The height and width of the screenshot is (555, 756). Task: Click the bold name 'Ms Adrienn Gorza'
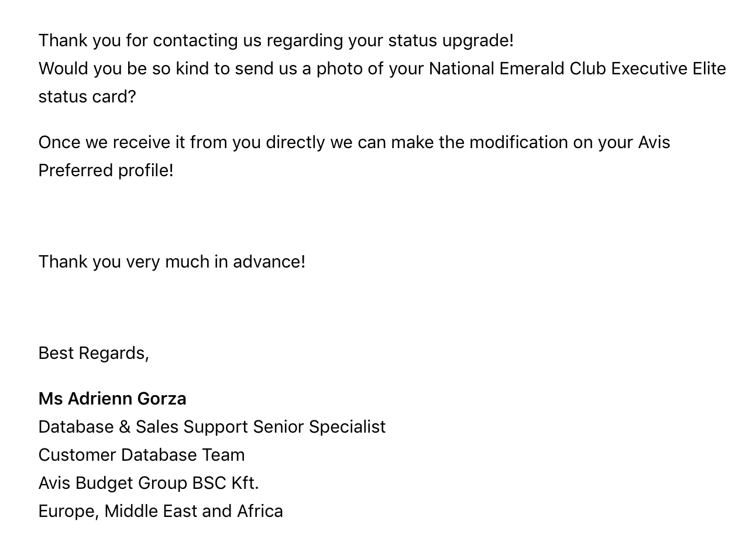click(x=112, y=399)
